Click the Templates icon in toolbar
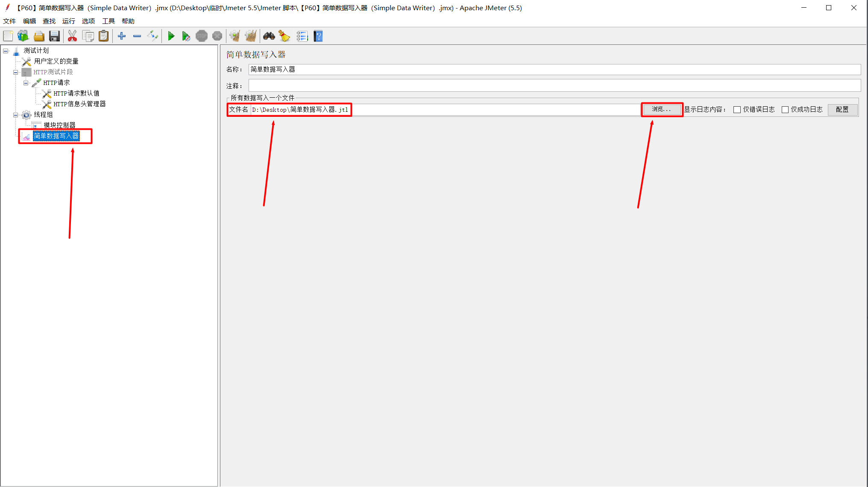The image size is (868, 487). tap(23, 36)
